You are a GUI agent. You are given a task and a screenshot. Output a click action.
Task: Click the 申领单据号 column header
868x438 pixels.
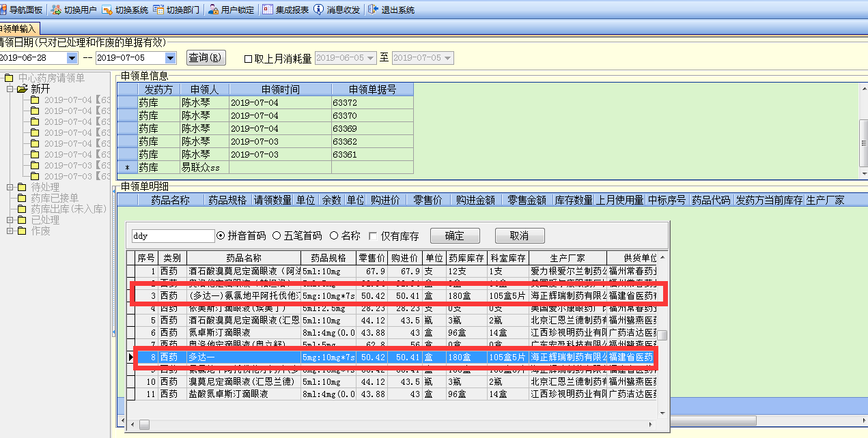click(x=372, y=89)
